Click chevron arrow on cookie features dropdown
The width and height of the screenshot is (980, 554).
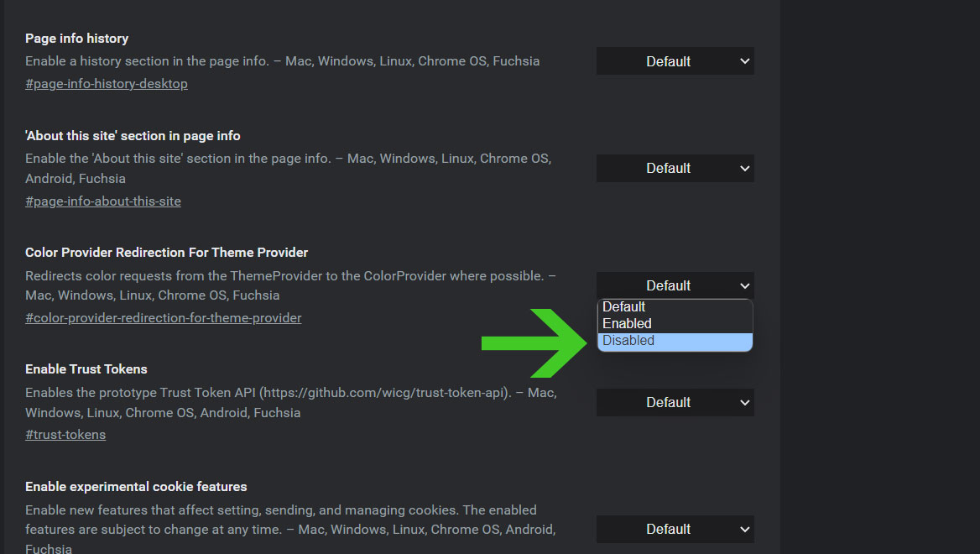point(744,529)
